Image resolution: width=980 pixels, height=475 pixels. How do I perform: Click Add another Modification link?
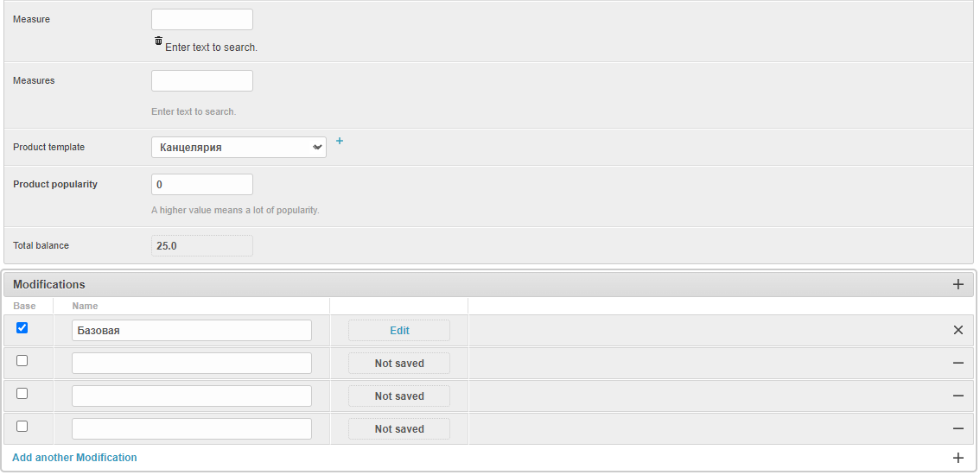coord(74,458)
